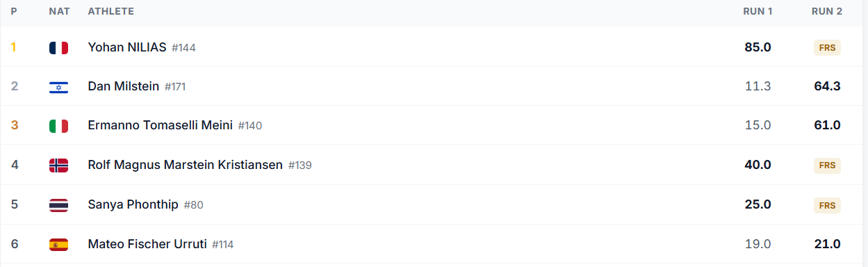Click the 85.0 Run 1 score
Viewport: 868px width, 267px height.
pyautogui.click(x=758, y=47)
